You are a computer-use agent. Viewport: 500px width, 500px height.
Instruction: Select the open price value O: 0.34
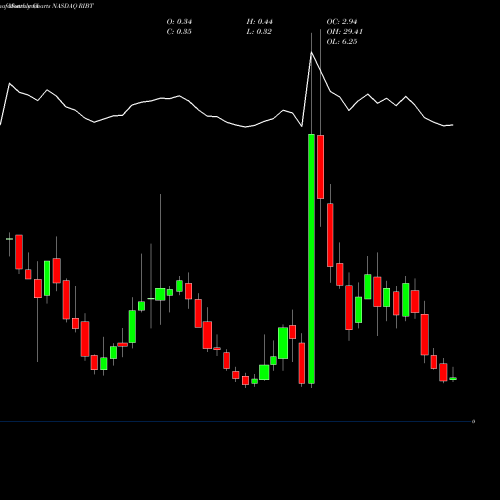click(x=179, y=22)
